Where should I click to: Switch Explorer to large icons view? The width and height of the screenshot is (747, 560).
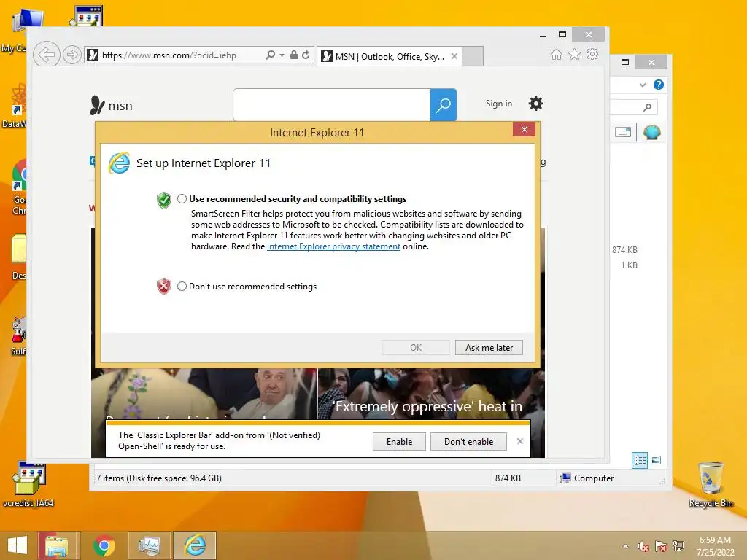pyautogui.click(x=656, y=460)
